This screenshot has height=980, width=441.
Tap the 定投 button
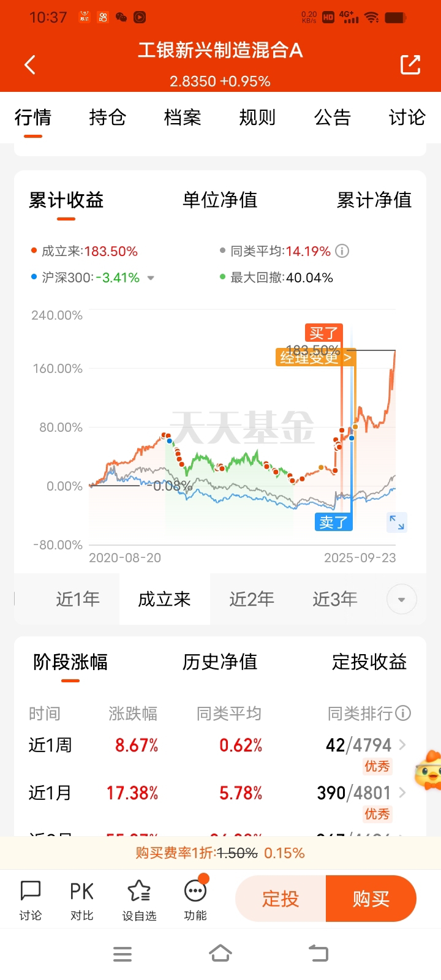coord(281,899)
